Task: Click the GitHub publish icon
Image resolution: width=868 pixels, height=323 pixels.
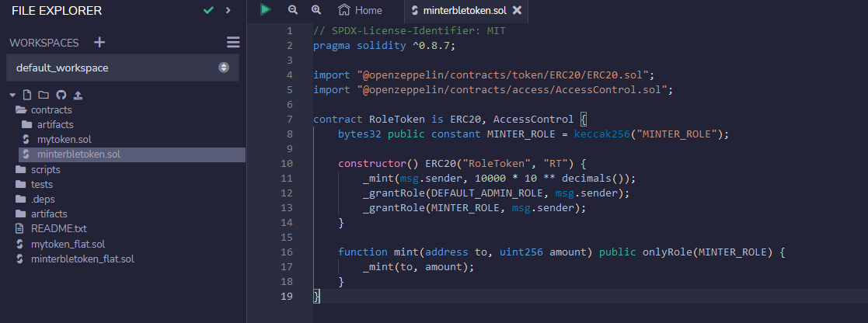Action: (61, 96)
